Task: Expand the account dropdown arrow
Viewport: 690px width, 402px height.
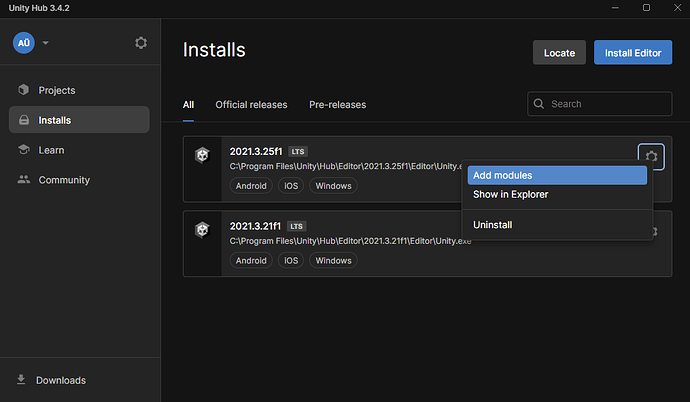Action: (x=46, y=43)
